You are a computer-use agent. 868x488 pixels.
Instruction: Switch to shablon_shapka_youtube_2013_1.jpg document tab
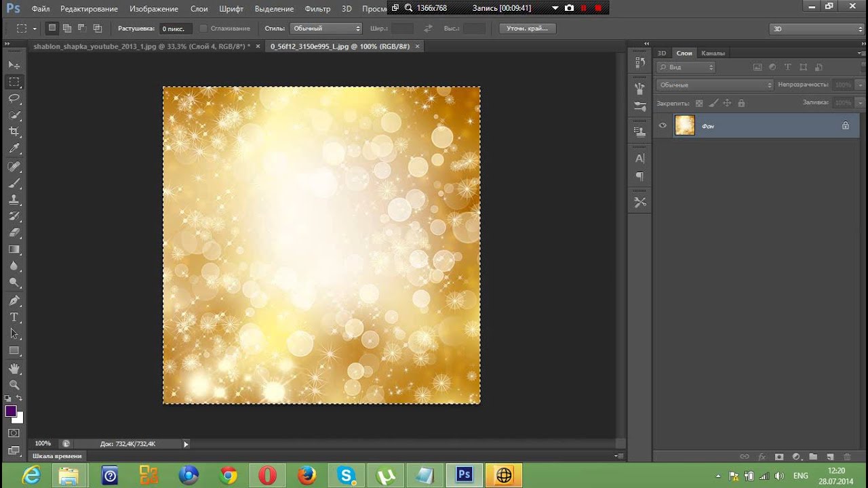coord(142,46)
